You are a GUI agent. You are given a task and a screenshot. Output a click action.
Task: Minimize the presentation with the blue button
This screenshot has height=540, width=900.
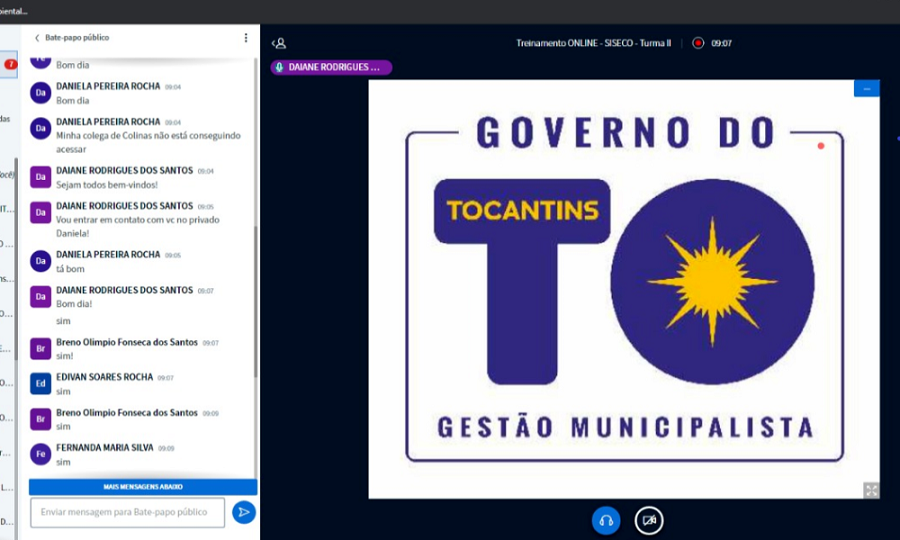click(866, 89)
